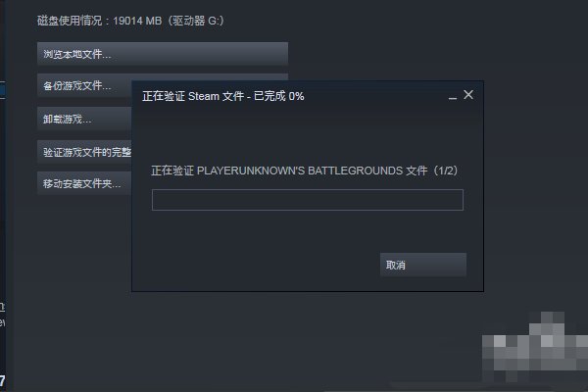Close the Steam file validation dialog
This screenshot has width=588, height=392.
[468, 94]
